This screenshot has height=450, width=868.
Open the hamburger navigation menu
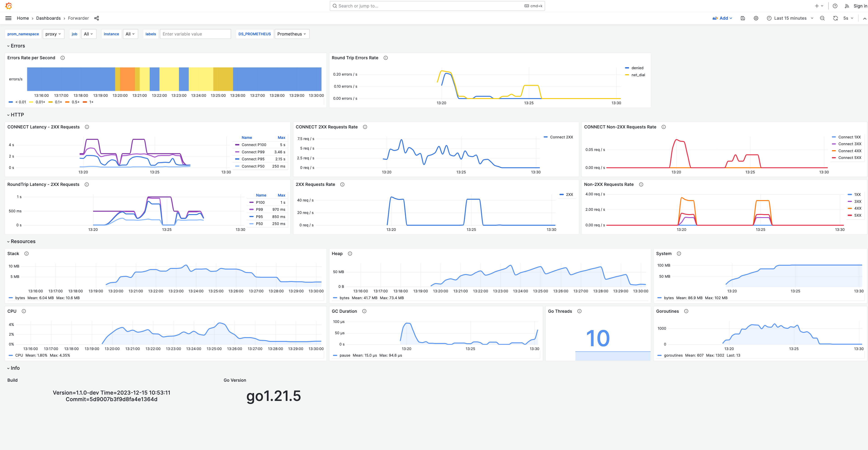[x=8, y=18]
